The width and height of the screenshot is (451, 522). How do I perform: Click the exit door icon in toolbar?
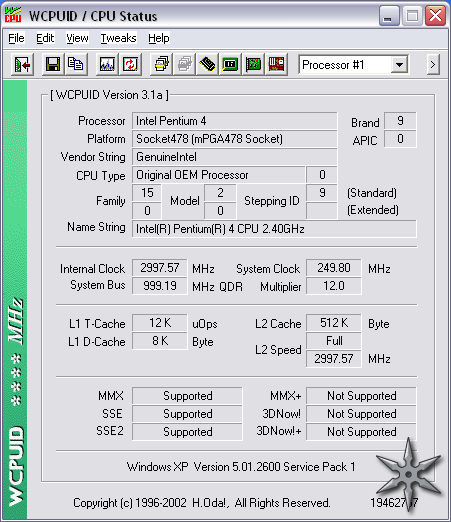pyautogui.click(x=22, y=64)
